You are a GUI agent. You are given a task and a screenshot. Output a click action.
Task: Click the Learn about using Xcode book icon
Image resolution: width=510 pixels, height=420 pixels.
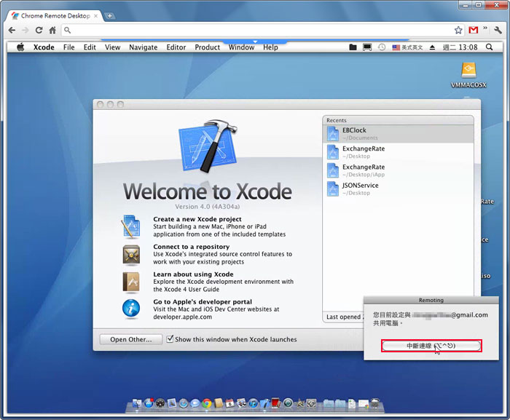(x=131, y=282)
